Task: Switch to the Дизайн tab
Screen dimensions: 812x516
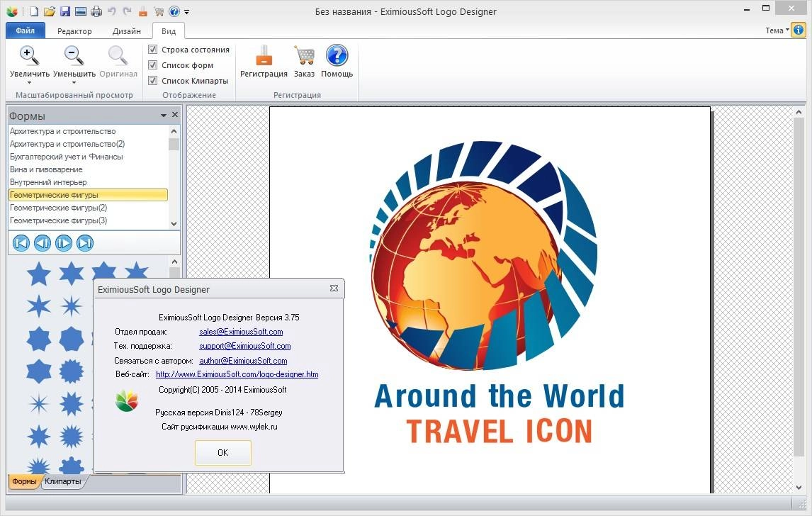Action: coord(126,31)
